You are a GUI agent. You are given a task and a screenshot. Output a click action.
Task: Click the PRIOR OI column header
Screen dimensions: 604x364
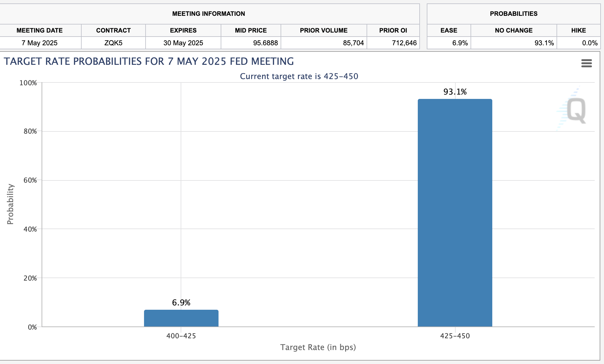pyautogui.click(x=393, y=30)
